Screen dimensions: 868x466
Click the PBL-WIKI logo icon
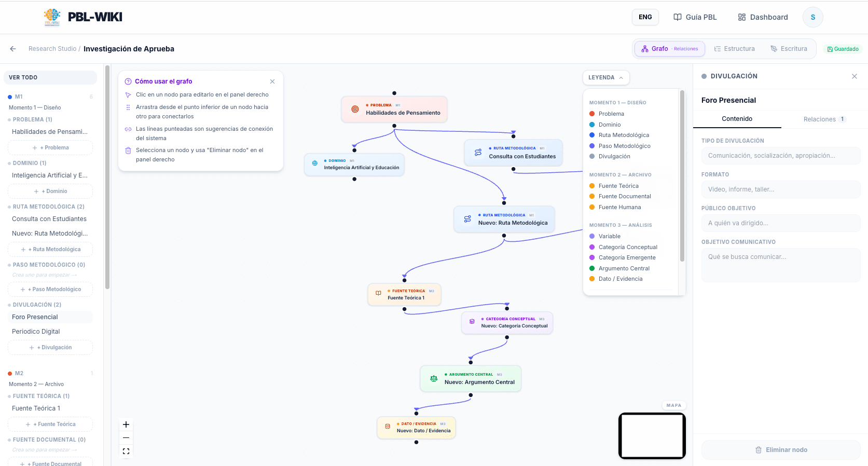[52, 17]
